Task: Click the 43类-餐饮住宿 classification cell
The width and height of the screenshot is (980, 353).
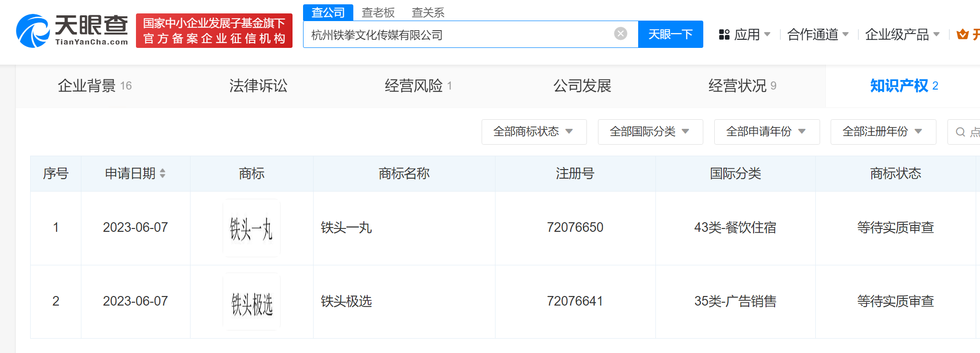Action: coord(735,228)
